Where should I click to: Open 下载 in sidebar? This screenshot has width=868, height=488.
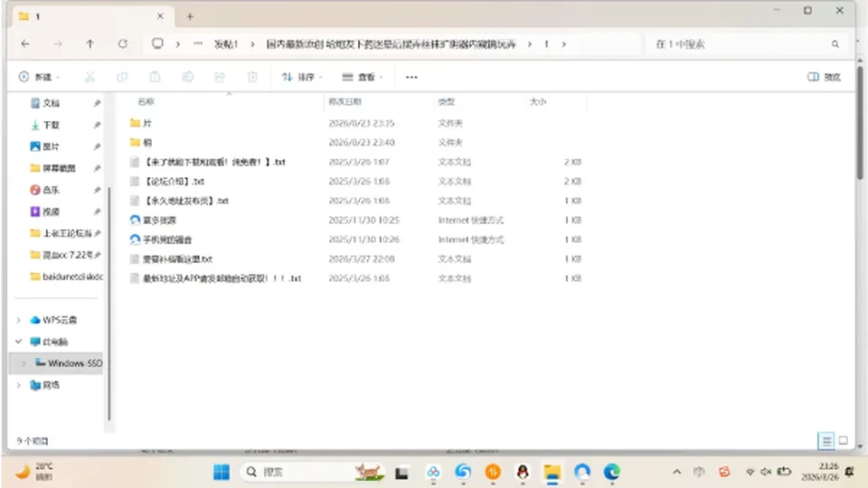click(51, 125)
